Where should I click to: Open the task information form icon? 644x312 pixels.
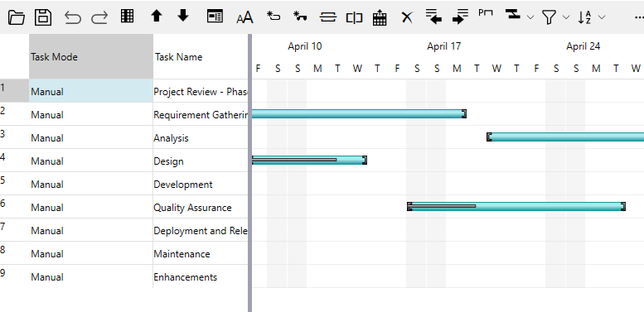click(x=215, y=16)
